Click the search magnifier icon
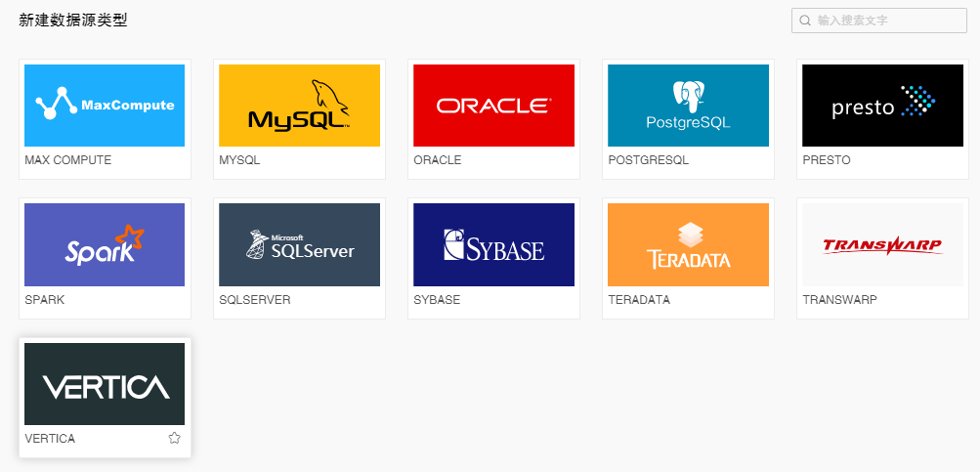The height and width of the screenshot is (472, 980). (805, 21)
